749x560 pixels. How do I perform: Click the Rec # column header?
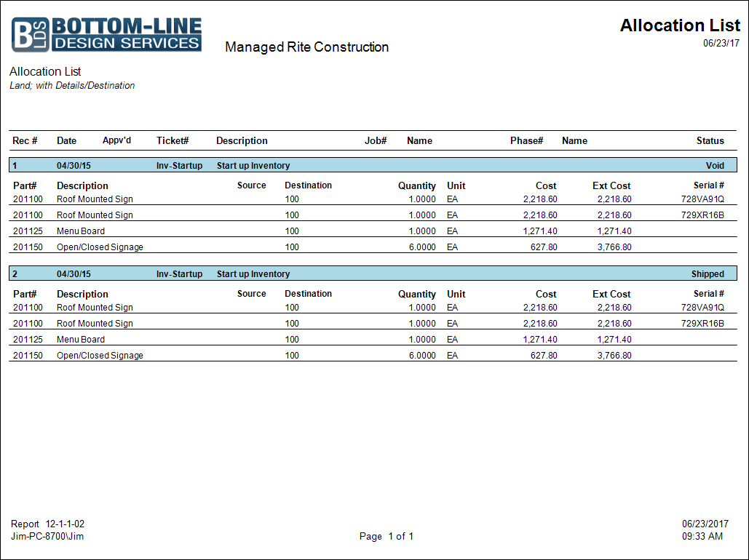click(25, 141)
